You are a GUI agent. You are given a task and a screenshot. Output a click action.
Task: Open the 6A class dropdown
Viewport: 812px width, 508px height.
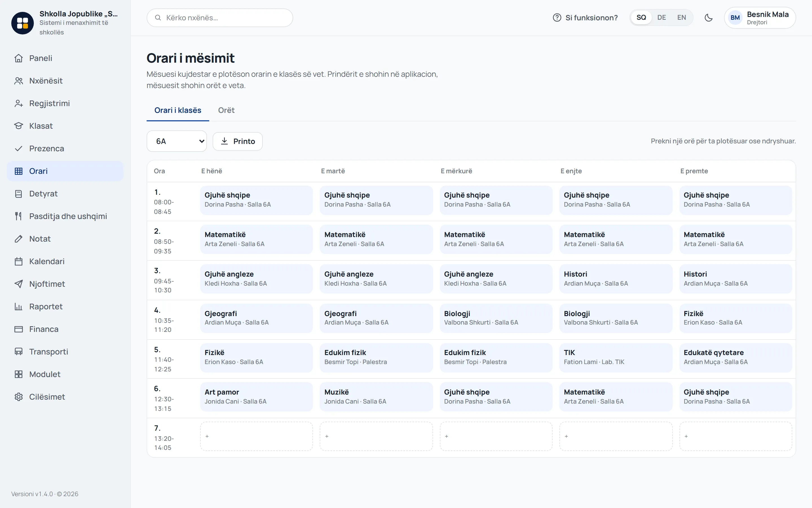tap(177, 141)
